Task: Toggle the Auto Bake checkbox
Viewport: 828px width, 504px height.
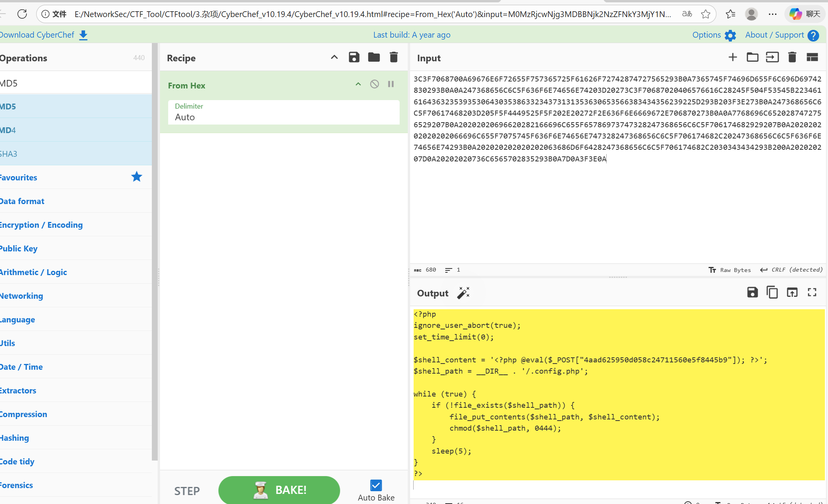Action: (376, 485)
